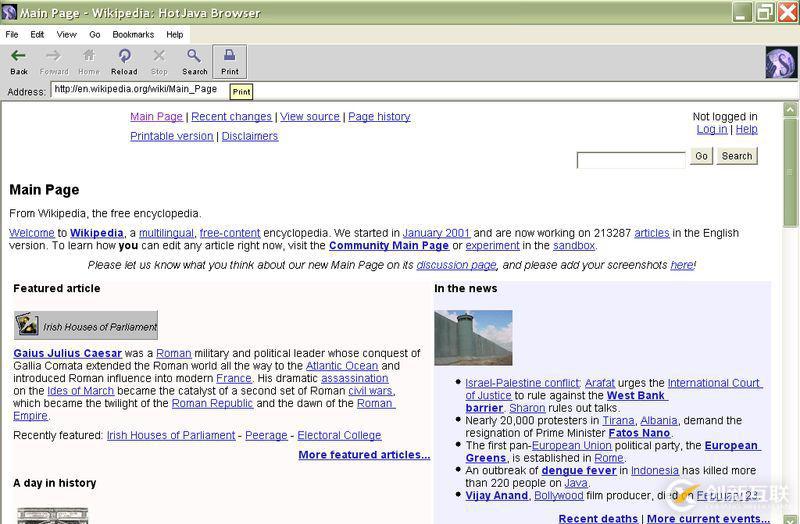Open the Fatos Nano link
Viewport: 800px width, 524px height.
[x=639, y=433]
